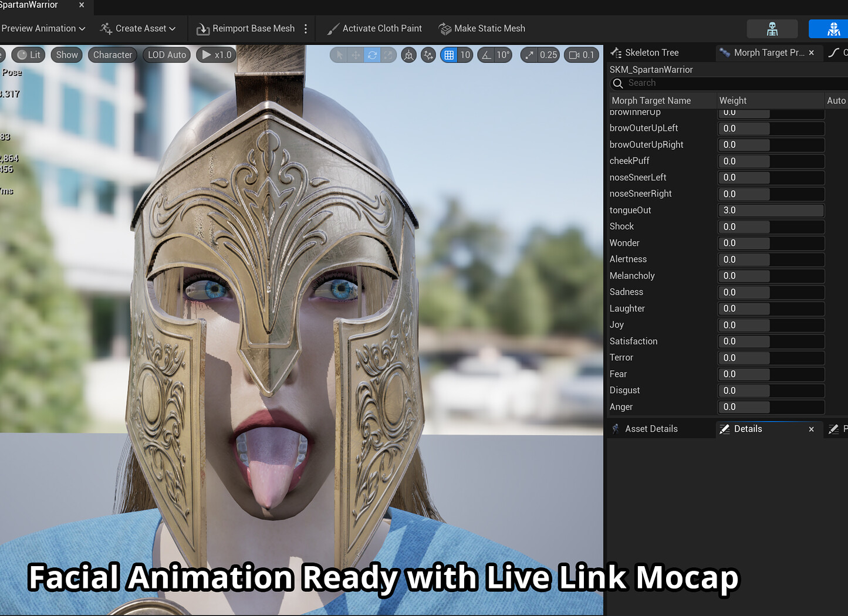Open the viewport Show menu

[x=67, y=55]
